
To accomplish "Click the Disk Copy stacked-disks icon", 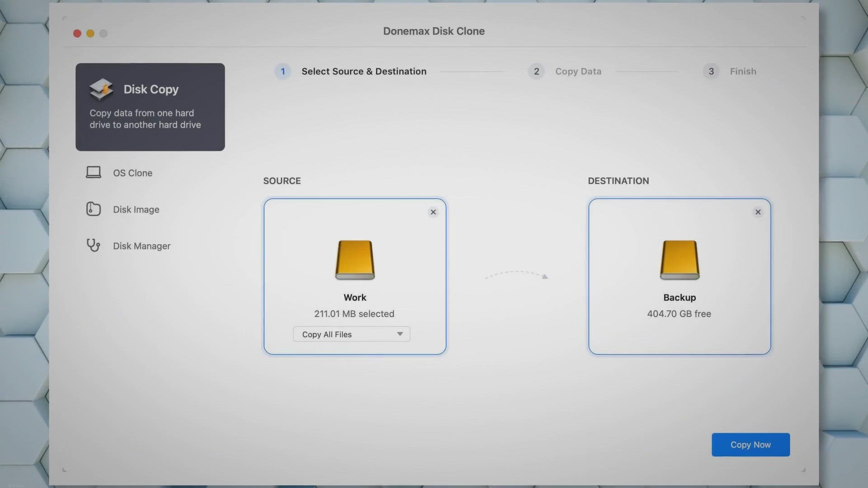I will (x=101, y=89).
